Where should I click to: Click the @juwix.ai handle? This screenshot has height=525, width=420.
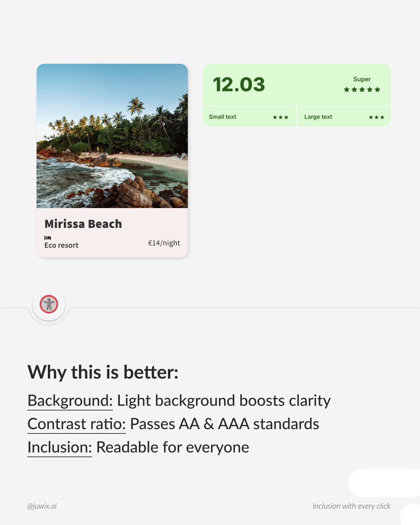[x=42, y=506]
